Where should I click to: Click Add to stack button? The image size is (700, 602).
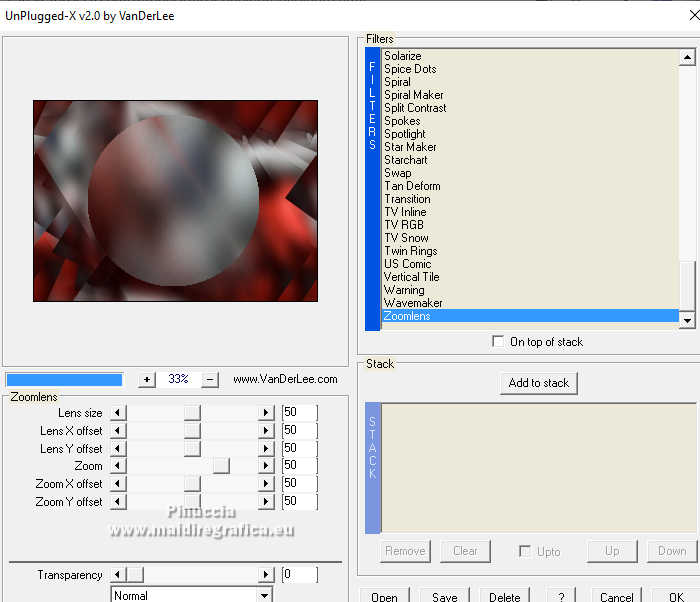point(539,383)
